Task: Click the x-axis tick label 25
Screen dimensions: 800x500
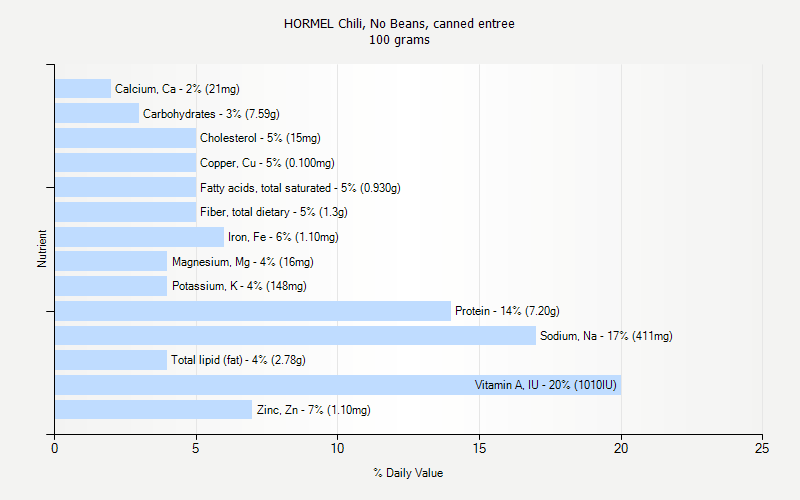Action: pyautogui.click(x=762, y=449)
